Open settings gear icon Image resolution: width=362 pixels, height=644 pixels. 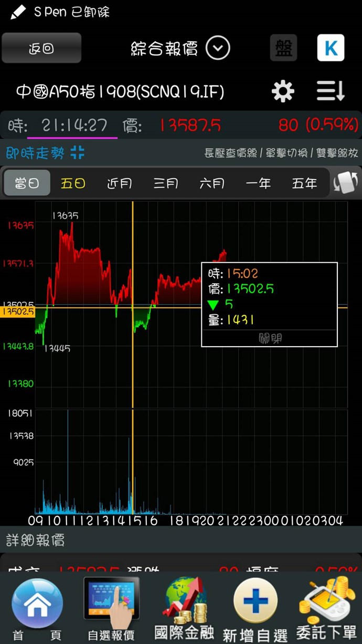pos(283,92)
